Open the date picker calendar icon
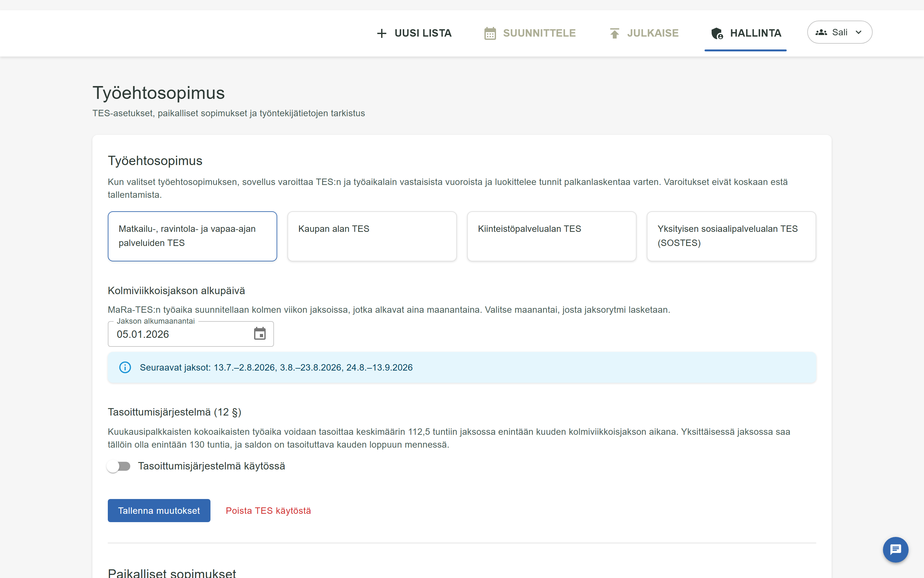The width and height of the screenshot is (924, 578). (x=260, y=334)
